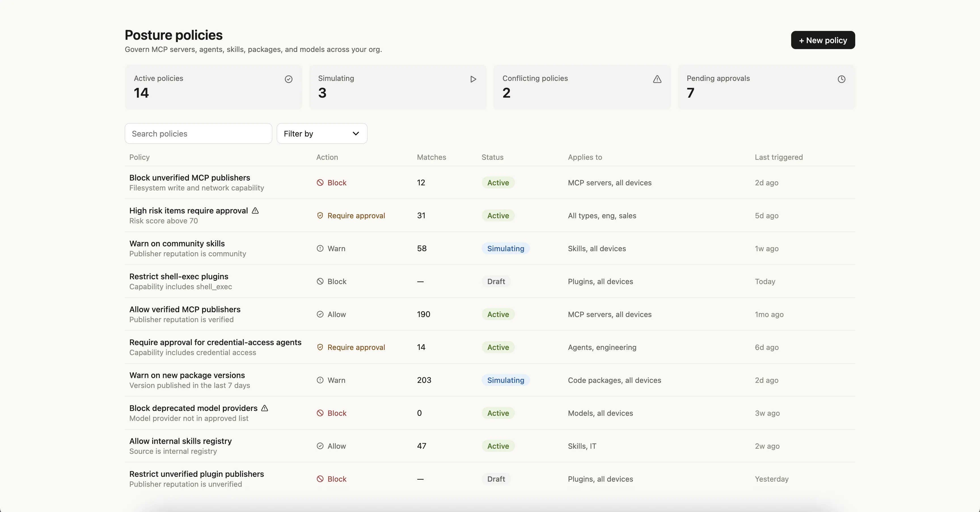
Task: Open the Conflicting policies summary card
Action: coord(582,87)
